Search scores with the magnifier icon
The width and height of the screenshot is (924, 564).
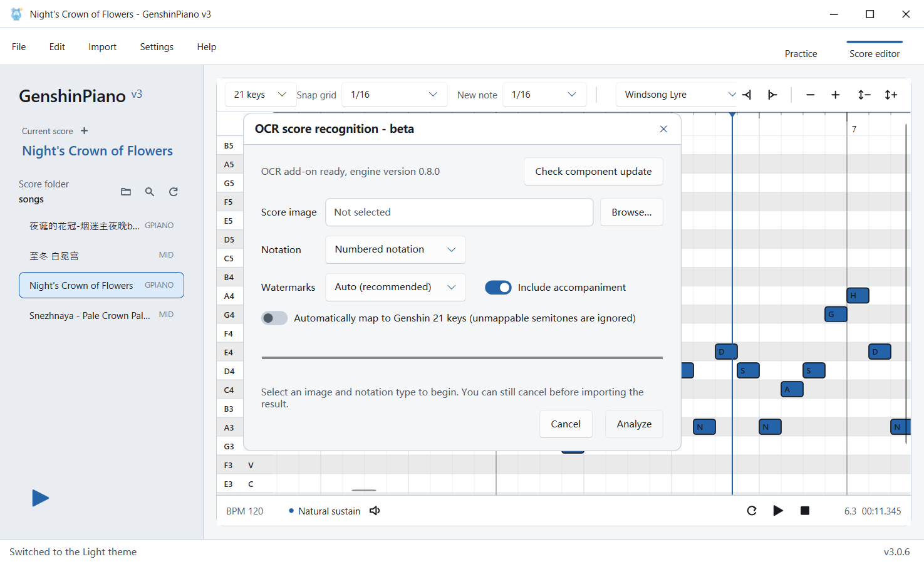click(x=150, y=192)
